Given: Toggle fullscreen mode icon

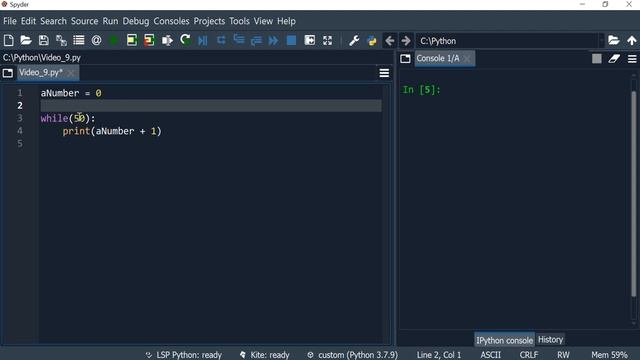Looking at the screenshot, I should click(x=327, y=40).
